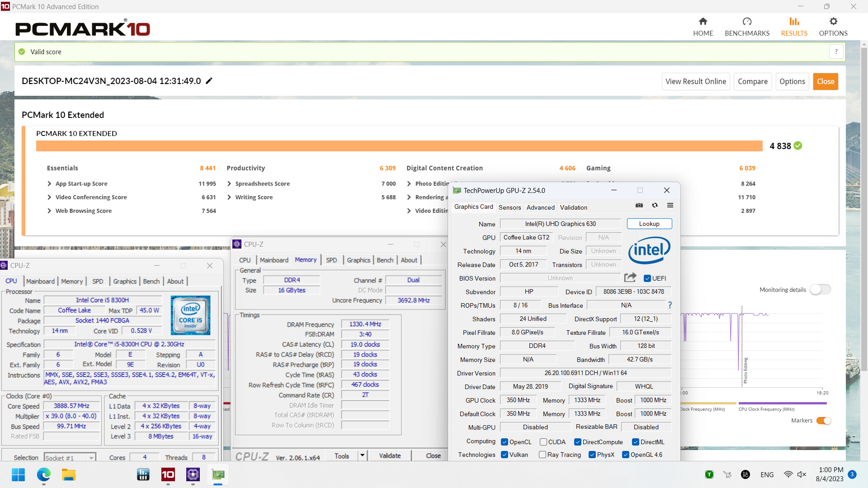Expand App Start-up Score
Image resolution: width=868 pixels, height=488 pixels.
49,183
